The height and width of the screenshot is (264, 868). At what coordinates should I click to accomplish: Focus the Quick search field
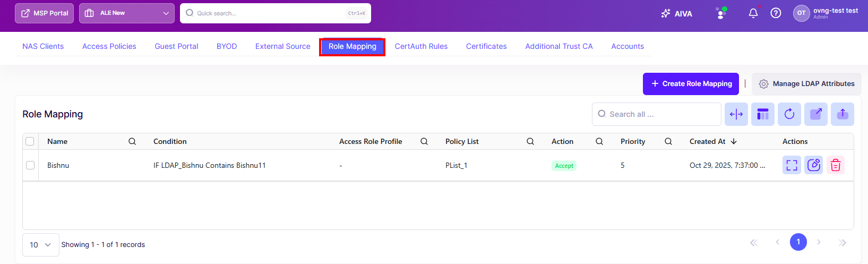(276, 13)
